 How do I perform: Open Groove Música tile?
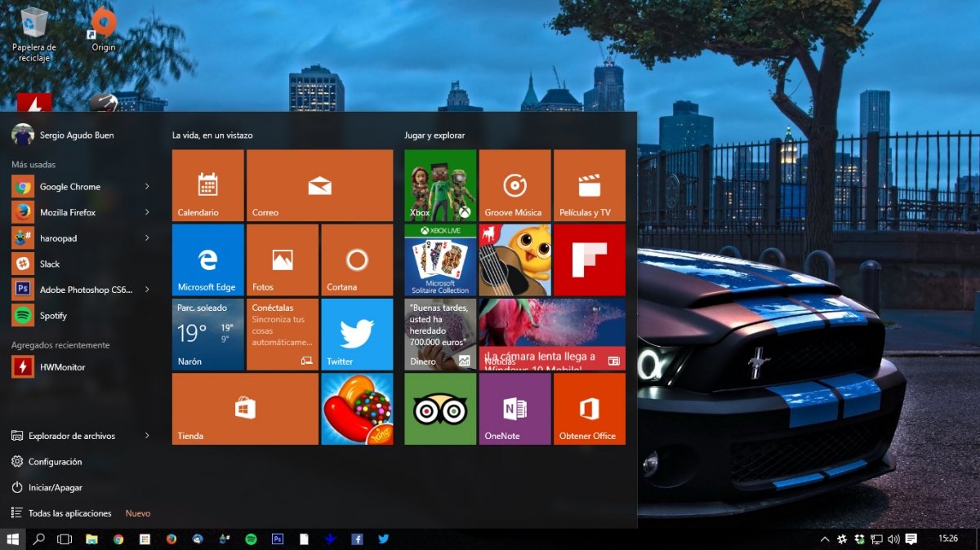[x=514, y=185]
